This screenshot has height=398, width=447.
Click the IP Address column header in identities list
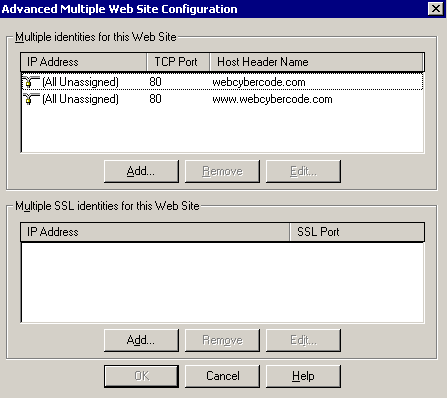[x=84, y=62]
